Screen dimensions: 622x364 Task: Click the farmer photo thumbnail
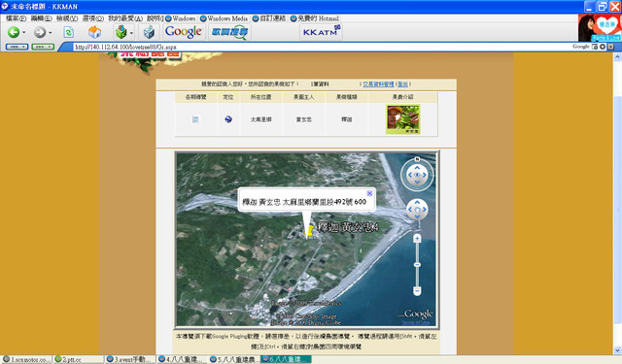tap(402, 119)
